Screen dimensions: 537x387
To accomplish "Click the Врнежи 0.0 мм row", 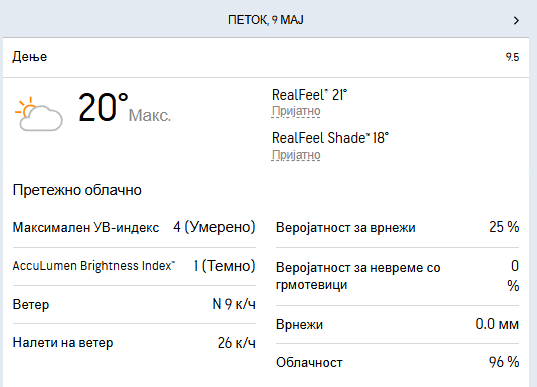I will 398,324.
